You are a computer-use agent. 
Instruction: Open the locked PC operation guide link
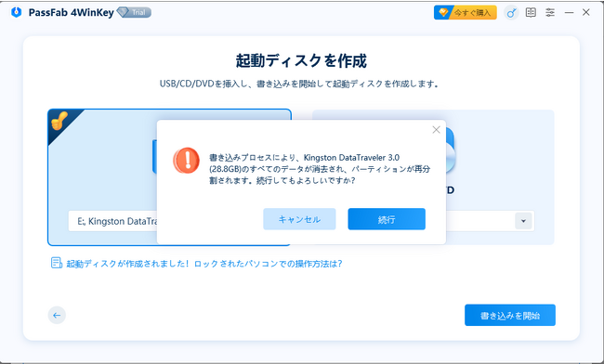[x=204, y=264]
